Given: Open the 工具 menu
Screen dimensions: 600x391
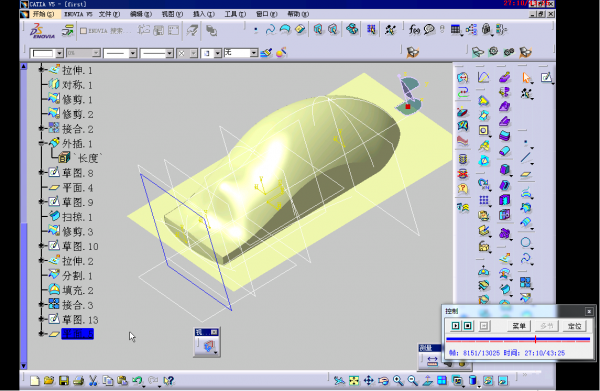Looking at the screenshot, I should 235,14.
